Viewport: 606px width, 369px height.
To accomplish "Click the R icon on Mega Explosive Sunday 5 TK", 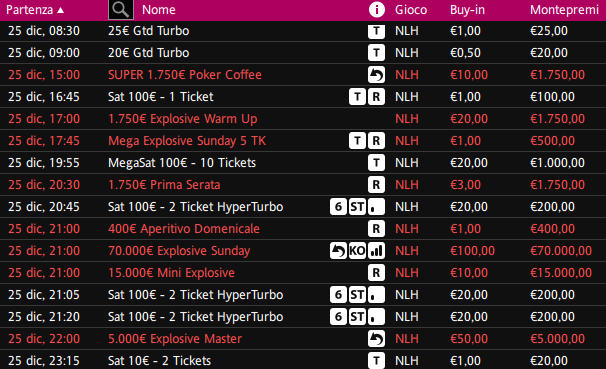I will (x=376, y=141).
